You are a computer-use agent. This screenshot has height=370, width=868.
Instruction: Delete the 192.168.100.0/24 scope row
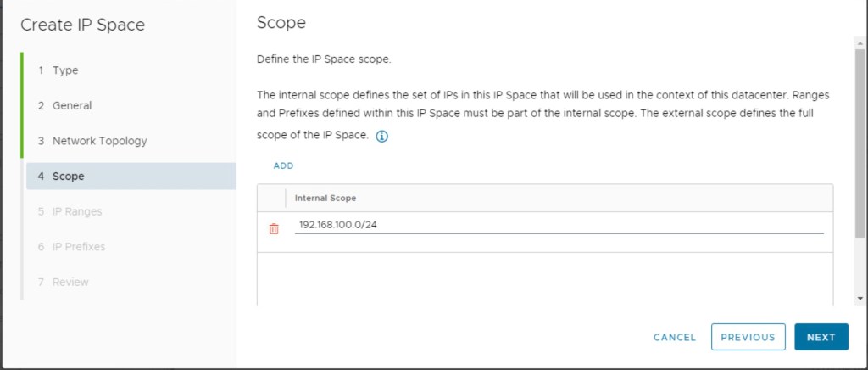(274, 228)
